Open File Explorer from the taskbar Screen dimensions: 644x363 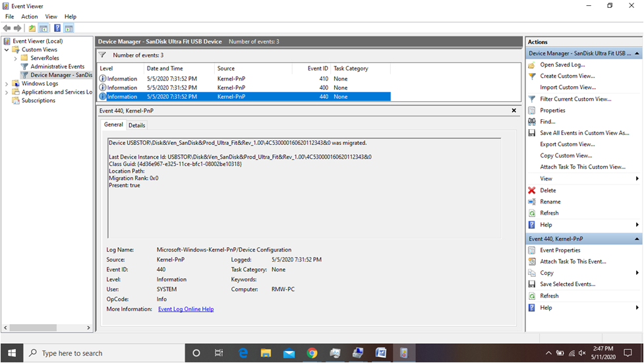tap(266, 353)
